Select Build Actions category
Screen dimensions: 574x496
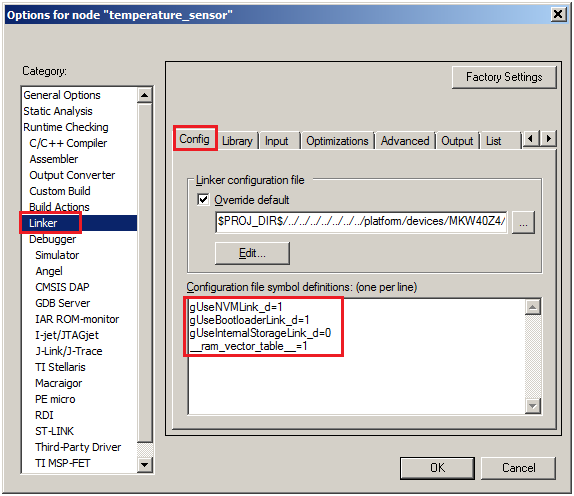point(59,207)
